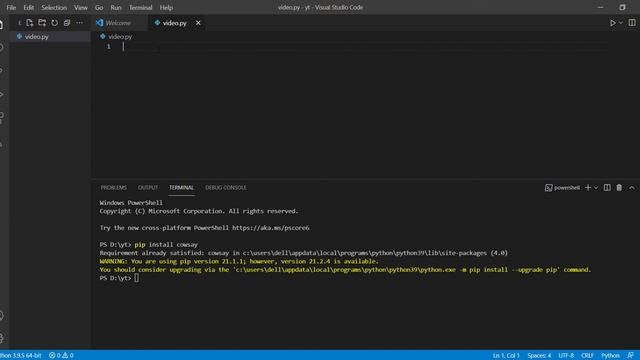The width and height of the screenshot is (640, 360).
Task: Select the Python language mode
Action: [610, 356]
